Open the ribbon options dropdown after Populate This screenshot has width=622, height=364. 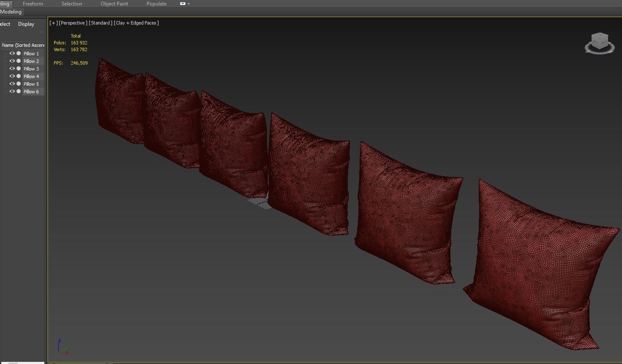coord(185,4)
